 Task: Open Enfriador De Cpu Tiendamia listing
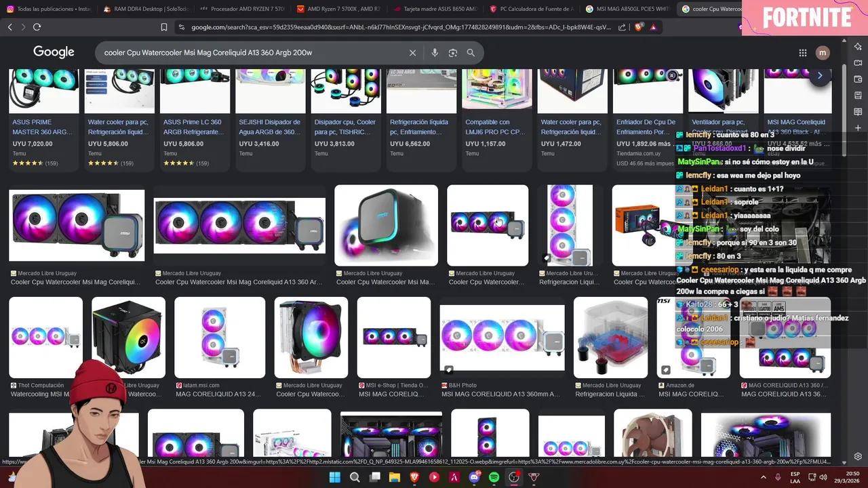648,119
